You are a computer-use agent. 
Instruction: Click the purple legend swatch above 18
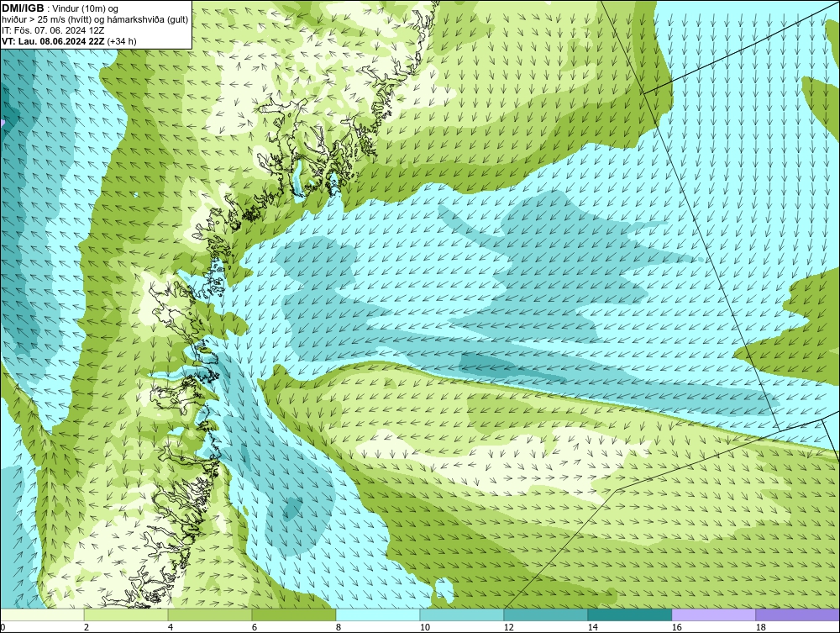[798, 615]
